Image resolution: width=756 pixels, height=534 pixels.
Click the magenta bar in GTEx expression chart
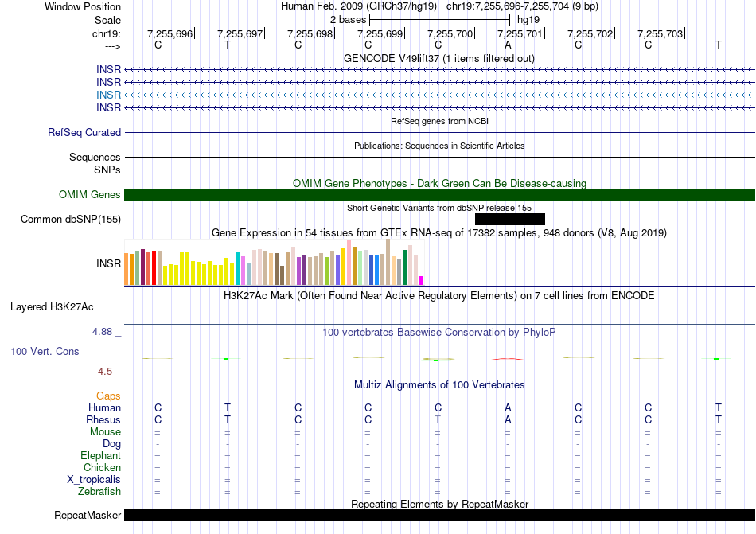pos(422,280)
